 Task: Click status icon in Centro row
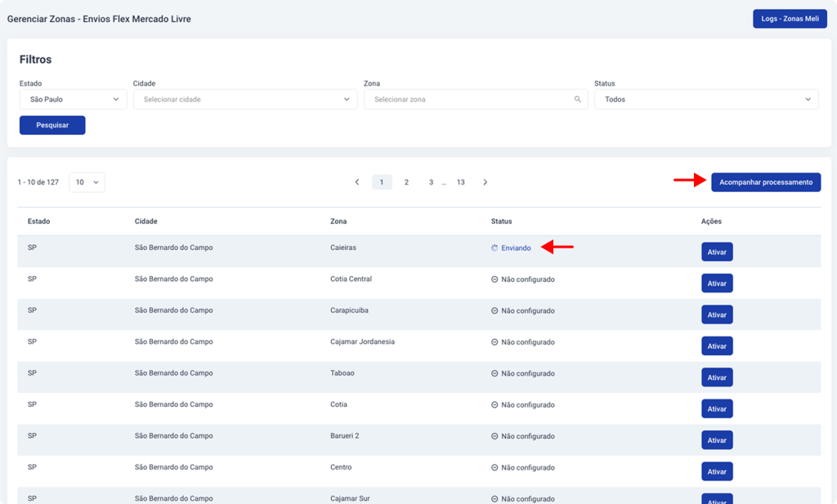pyautogui.click(x=495, y=468)
